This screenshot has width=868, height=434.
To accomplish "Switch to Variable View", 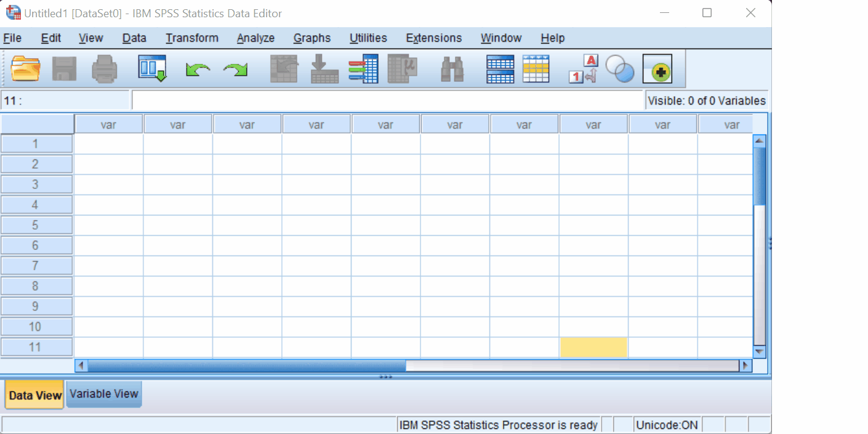I will tap(103, 395).
